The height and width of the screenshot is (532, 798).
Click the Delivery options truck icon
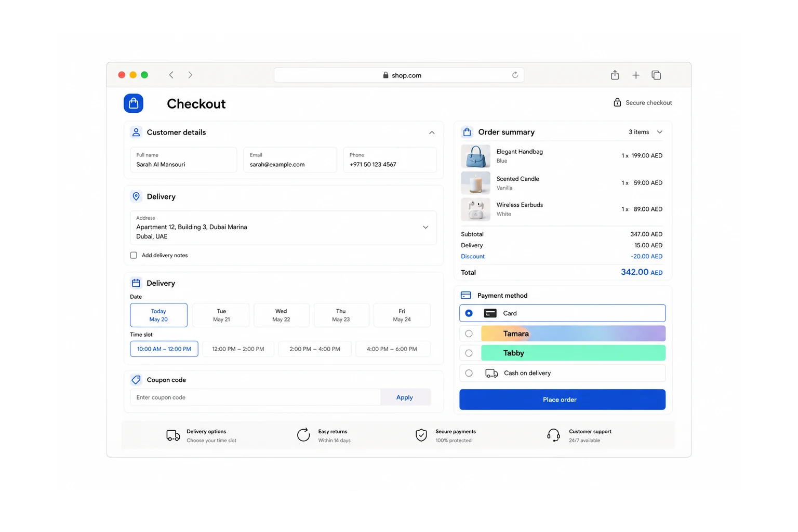[173, 435]
